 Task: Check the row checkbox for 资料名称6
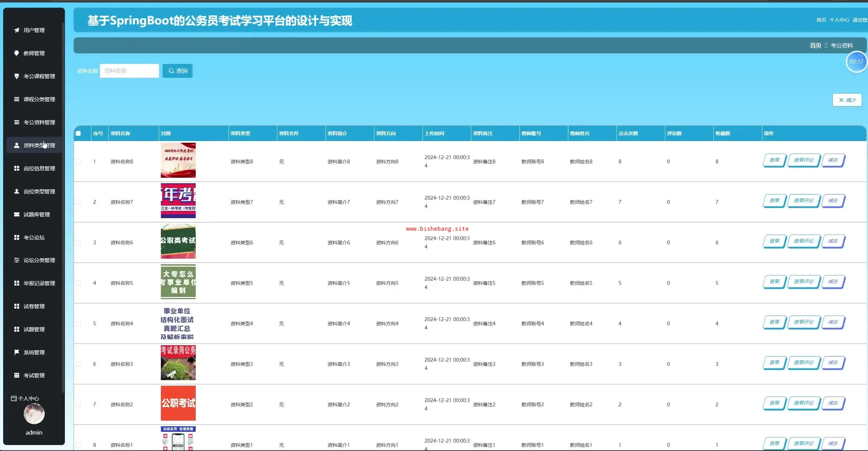tap(78, 243)
